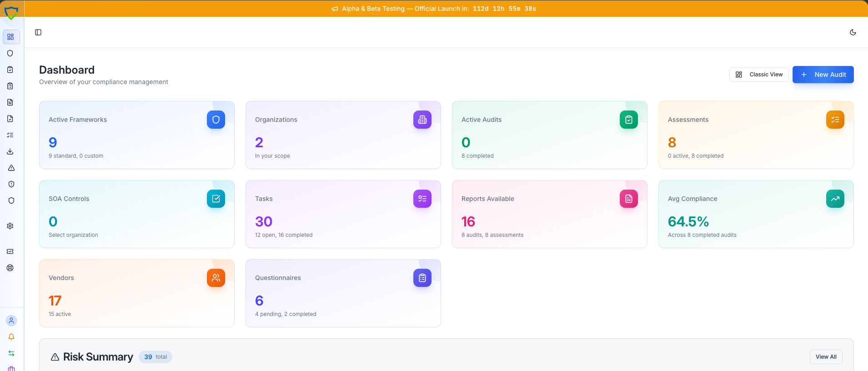Open the clipboard-check icon in the sidebar
The width and height of the screenshot is (868, 371).
(x=10, y=70)
